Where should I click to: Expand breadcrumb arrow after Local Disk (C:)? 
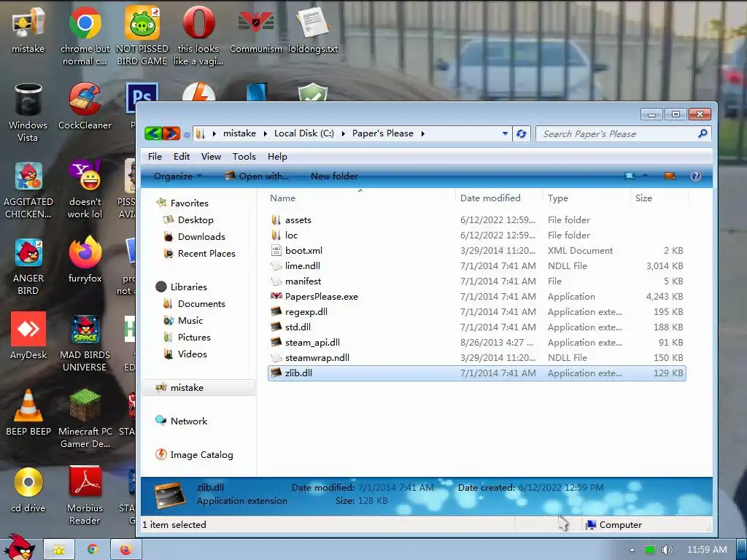[x=343, y=134]
